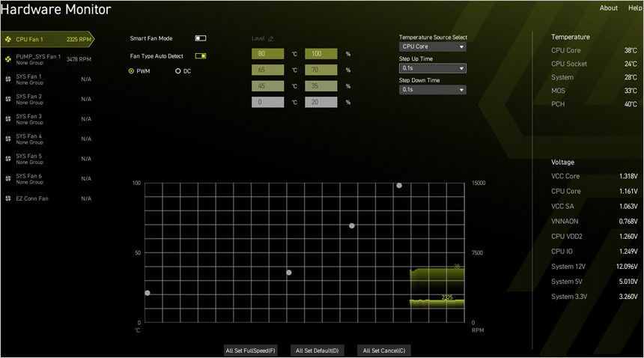
Task: Click the Level edit pencil icon
Action: 271,38
